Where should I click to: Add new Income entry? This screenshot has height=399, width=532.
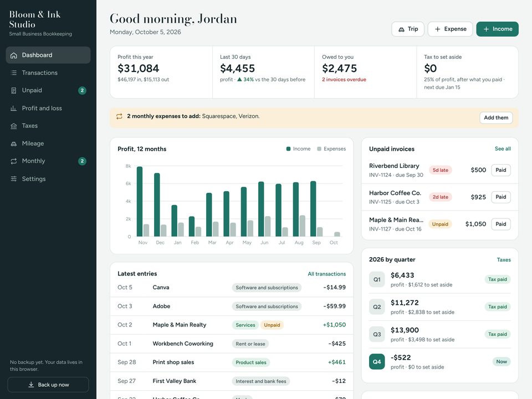coord(498,29)
